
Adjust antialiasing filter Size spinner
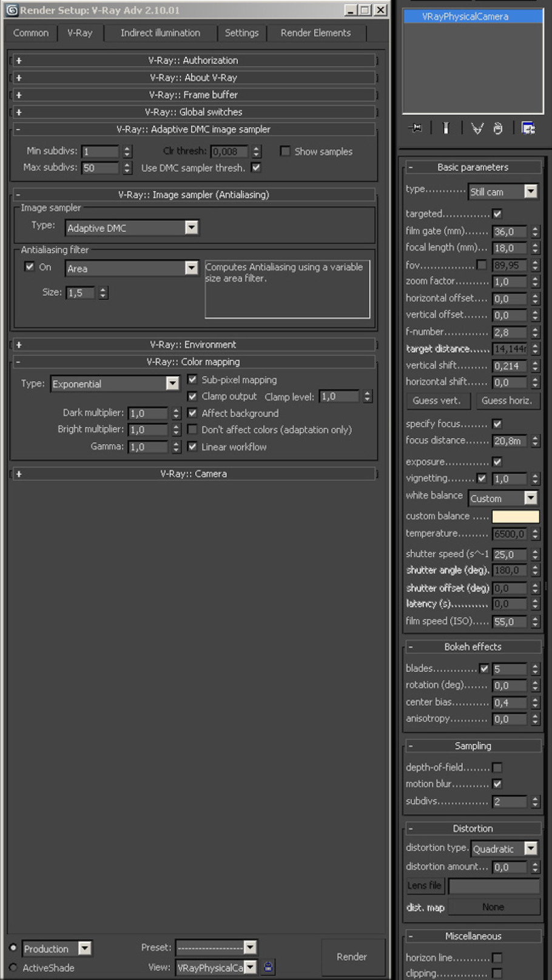(103, 293)
